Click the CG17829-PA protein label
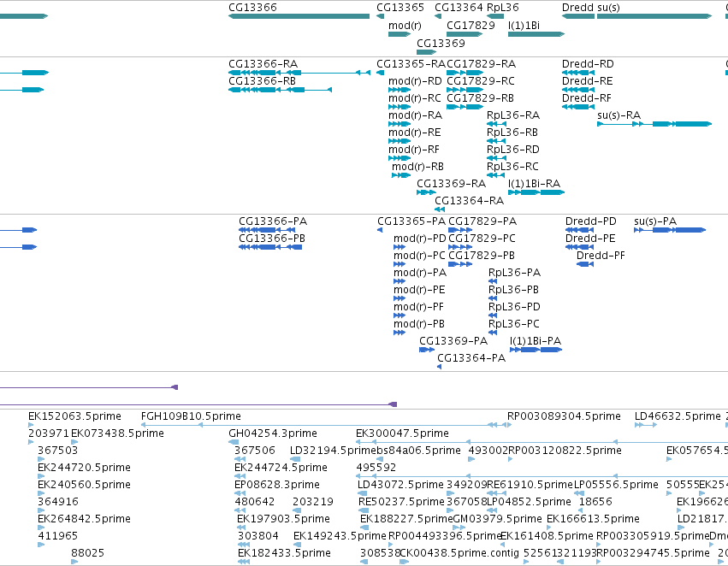 tap(482, 221)
